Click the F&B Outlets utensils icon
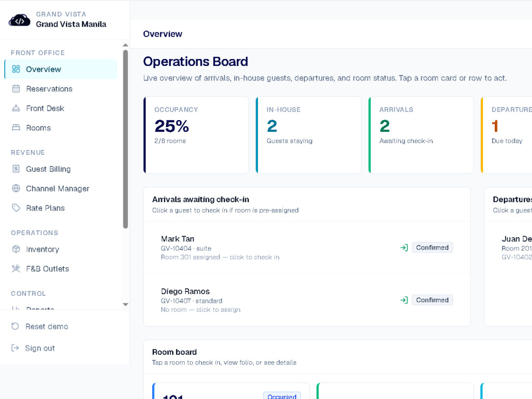This screenshot has height=399, width=532. click(x=16, y=269)
